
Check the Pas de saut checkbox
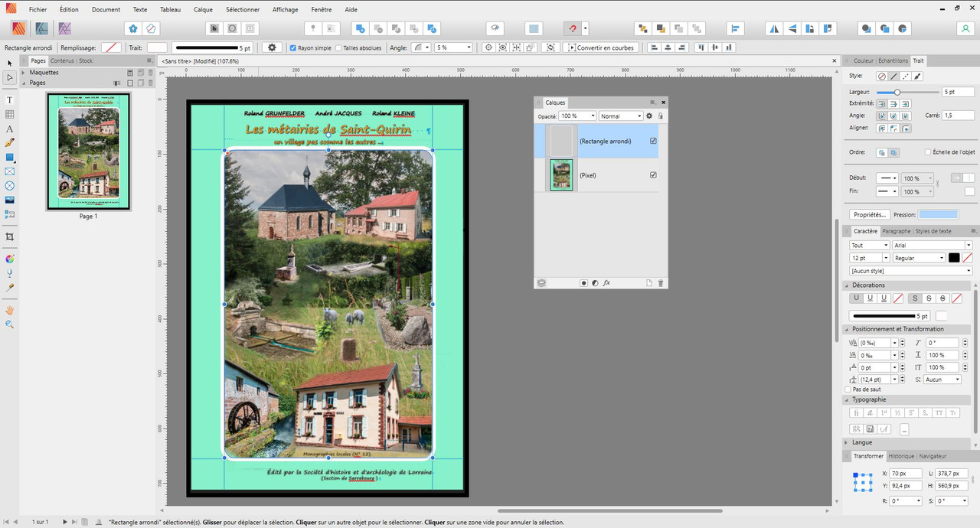tap(848, 389)
